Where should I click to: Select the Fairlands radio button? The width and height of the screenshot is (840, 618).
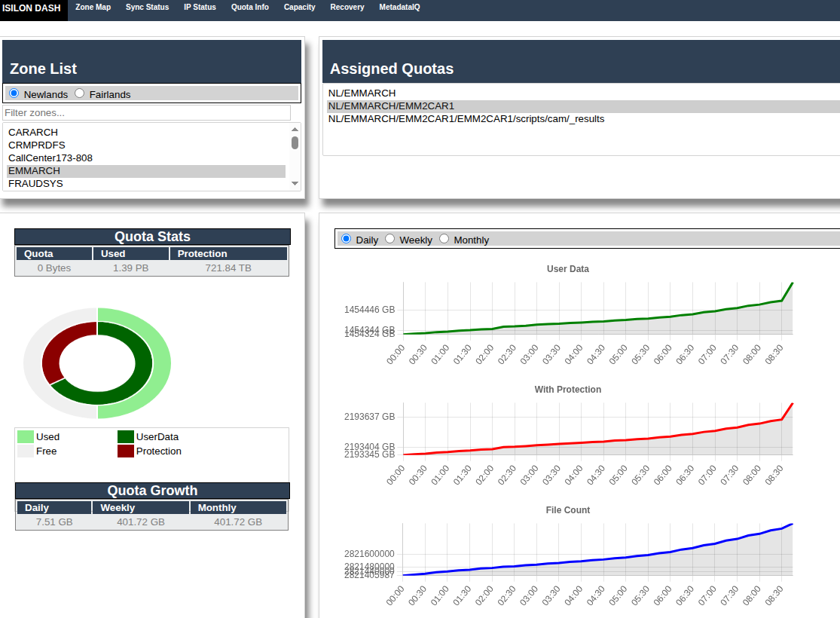tap(80, 93)
